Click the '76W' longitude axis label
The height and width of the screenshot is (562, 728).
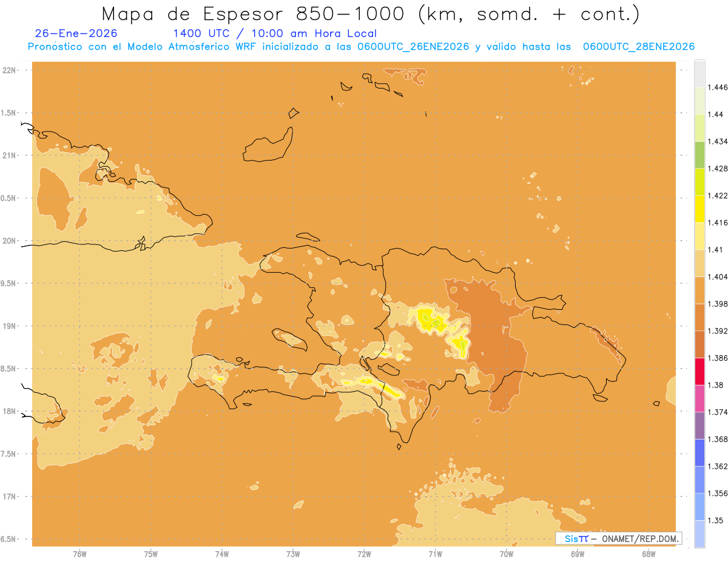coord(79,554)
